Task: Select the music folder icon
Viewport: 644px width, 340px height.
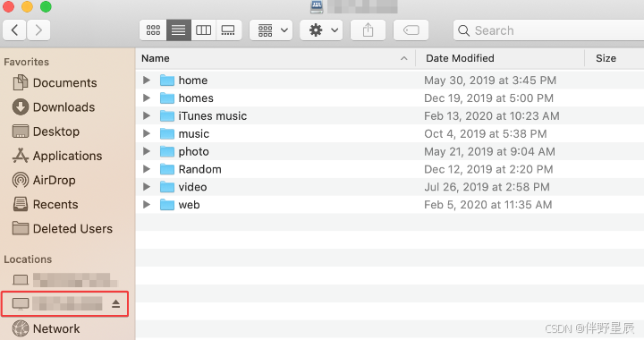Action: [166, 133]
